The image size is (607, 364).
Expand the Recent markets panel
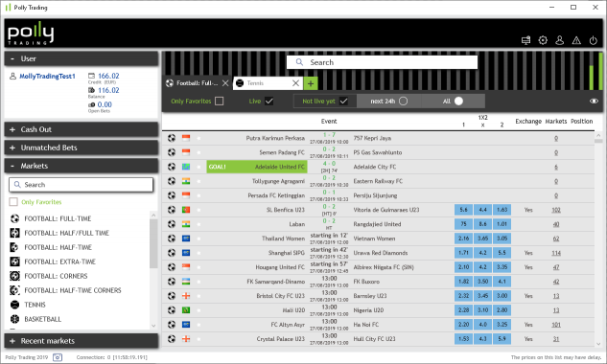pyautogui.click(x=82, y=341)
